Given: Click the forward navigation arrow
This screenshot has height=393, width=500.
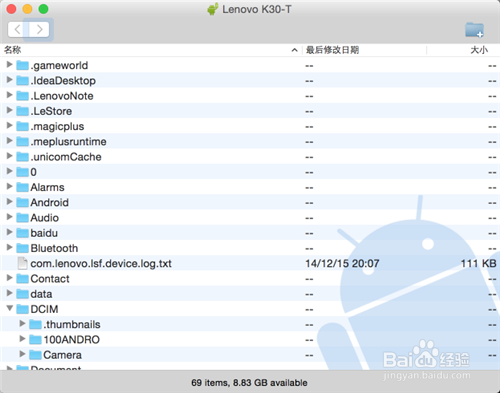Looking at the screenshot, I should (39, 29).
